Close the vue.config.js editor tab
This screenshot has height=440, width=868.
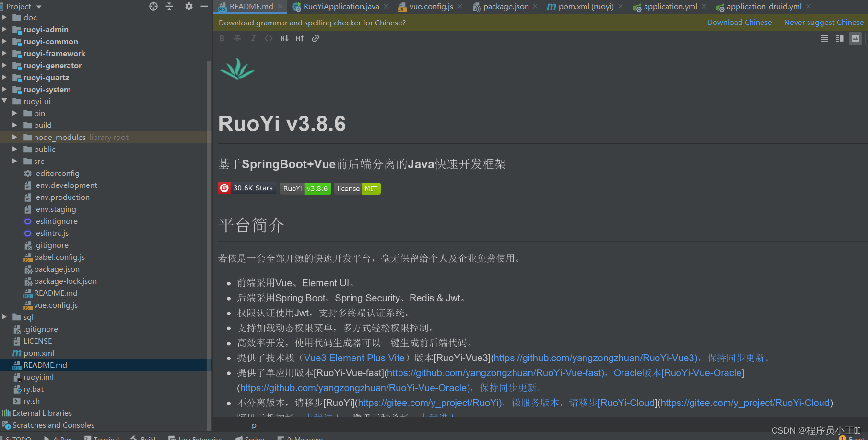pos(460,6)
